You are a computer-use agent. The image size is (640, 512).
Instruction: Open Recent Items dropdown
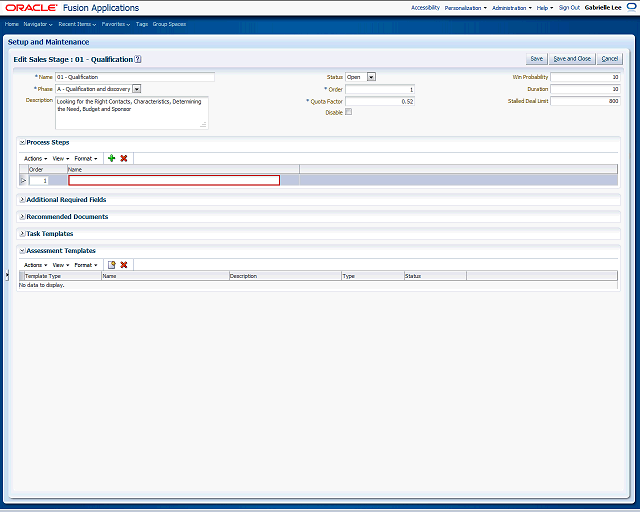[77, 24]
